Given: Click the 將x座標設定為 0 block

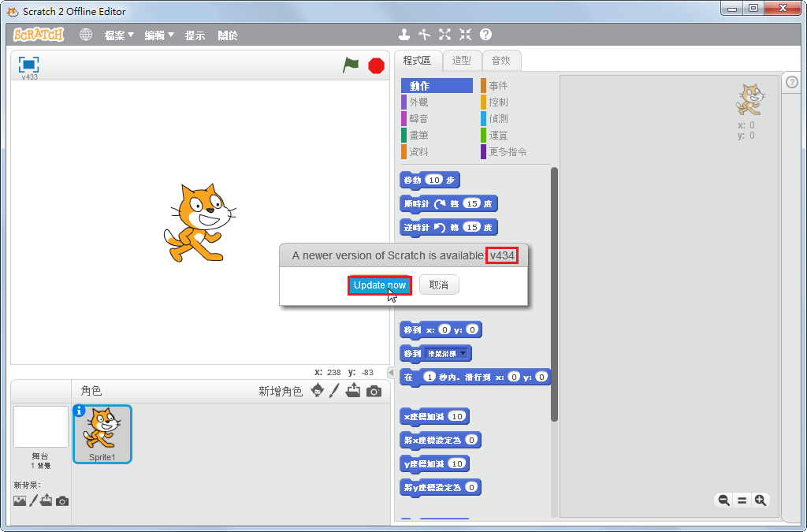Looking at the screenshot, I should pos(440,440).
